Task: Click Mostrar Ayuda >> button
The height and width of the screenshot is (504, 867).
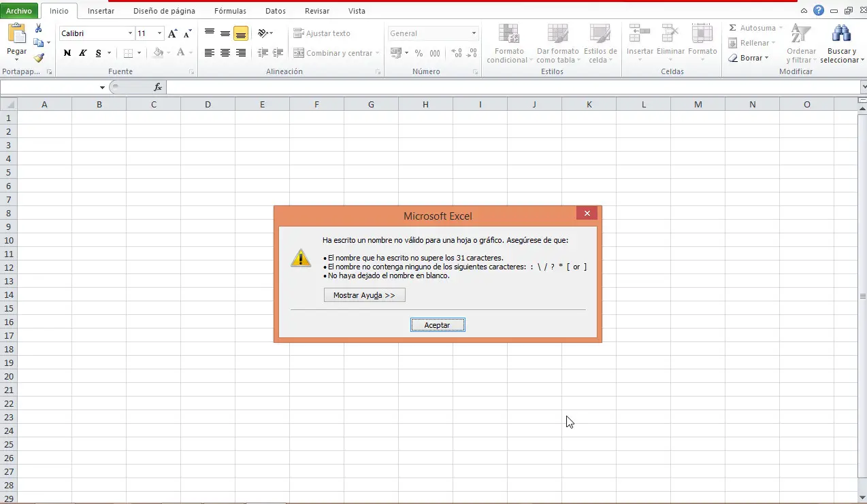Action: click(364, 295)
